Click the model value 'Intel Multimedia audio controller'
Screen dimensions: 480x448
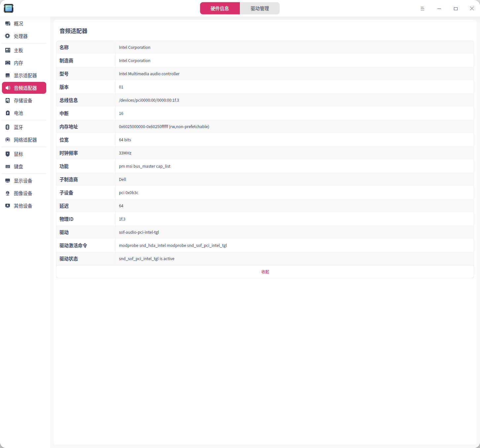pos(149,74)
